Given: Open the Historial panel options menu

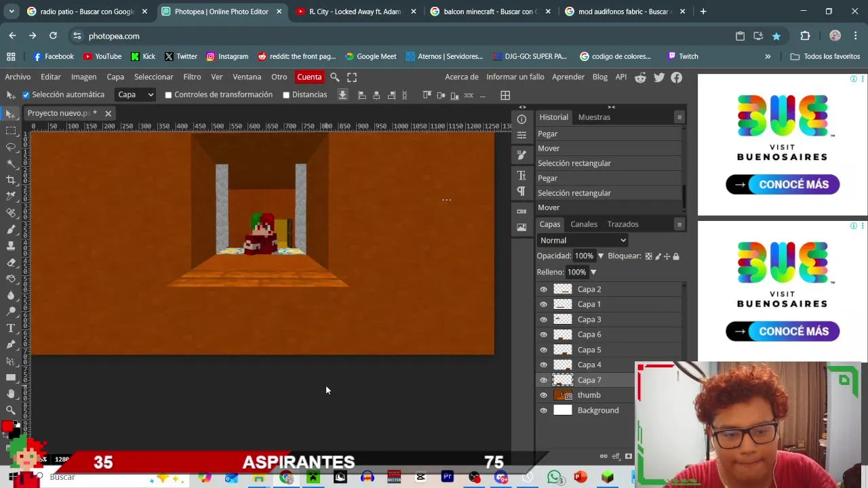Looking at the screenshot, I should (679, 117).
